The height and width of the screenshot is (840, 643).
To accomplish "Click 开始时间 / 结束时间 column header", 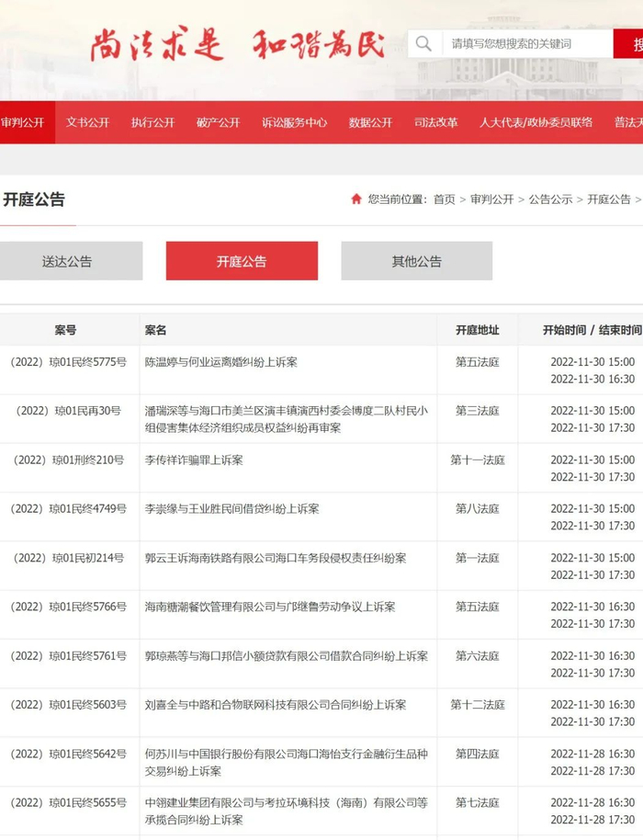I will point(592,330).
